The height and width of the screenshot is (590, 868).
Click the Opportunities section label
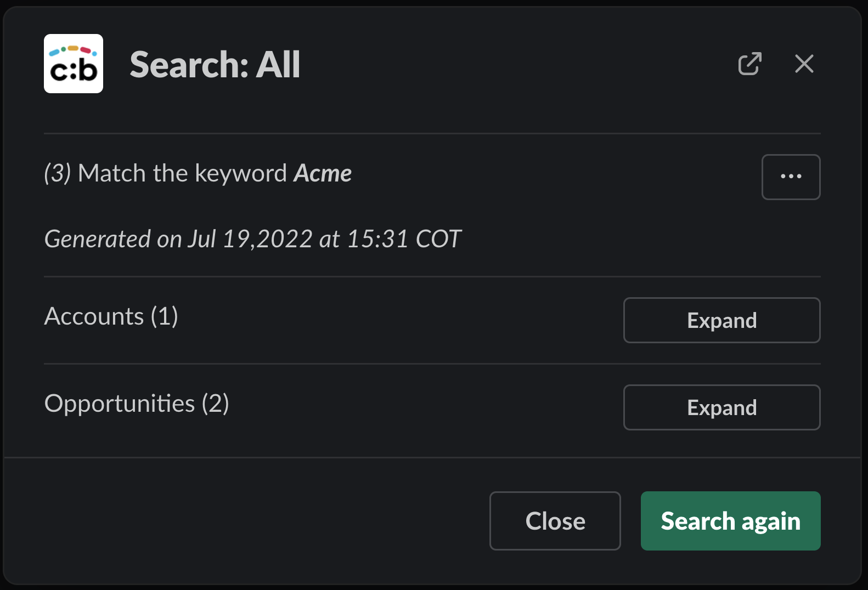tap(120, 404)
